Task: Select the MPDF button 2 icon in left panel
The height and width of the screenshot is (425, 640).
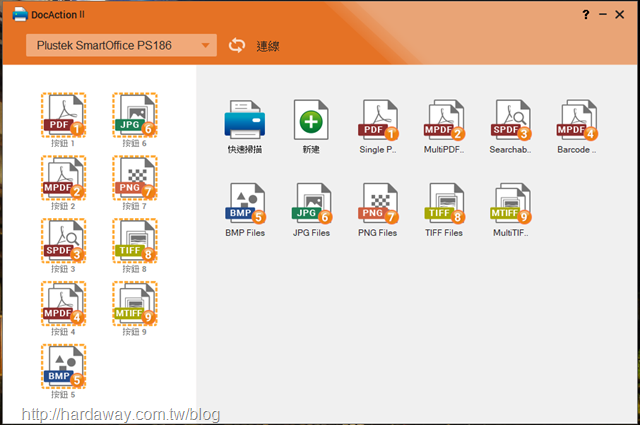Action: tap(63, 178)
